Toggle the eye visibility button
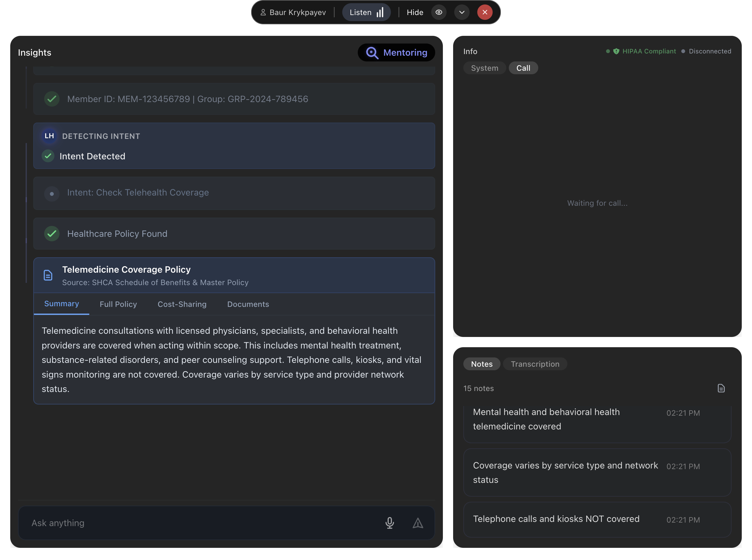 [x=438, y=12]
